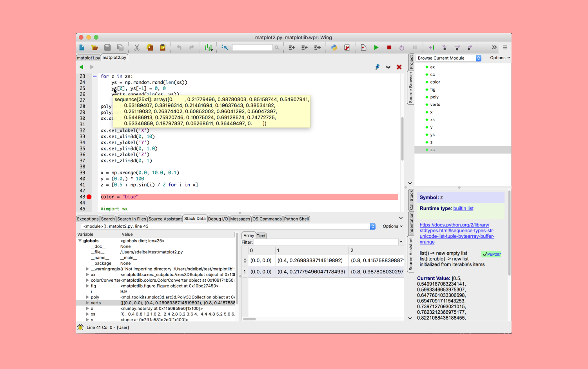Expand the poly variable in Stack Data

pyautogui.click(x=87, y=297)
